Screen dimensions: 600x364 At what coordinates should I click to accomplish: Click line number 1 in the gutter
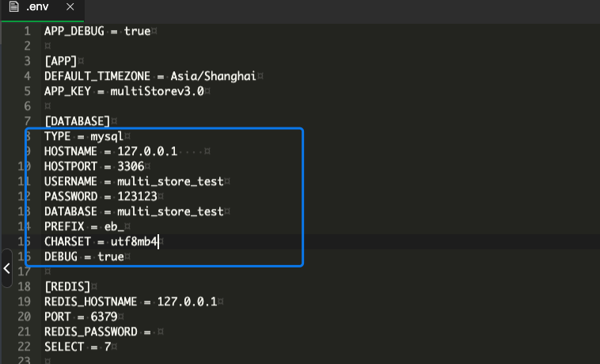click(27, 31)
